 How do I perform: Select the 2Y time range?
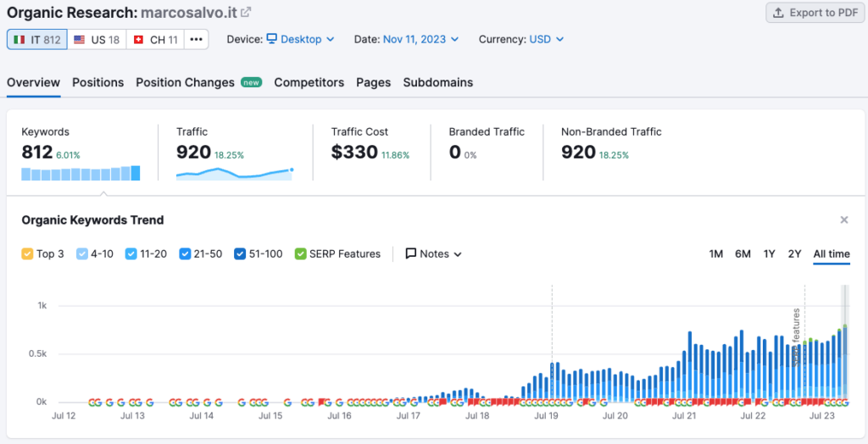(x=794, y=254)
